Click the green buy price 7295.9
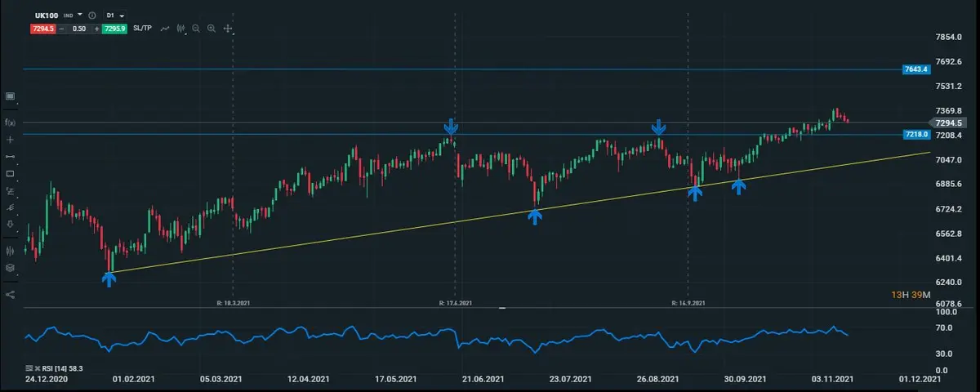 pos(114,29)
